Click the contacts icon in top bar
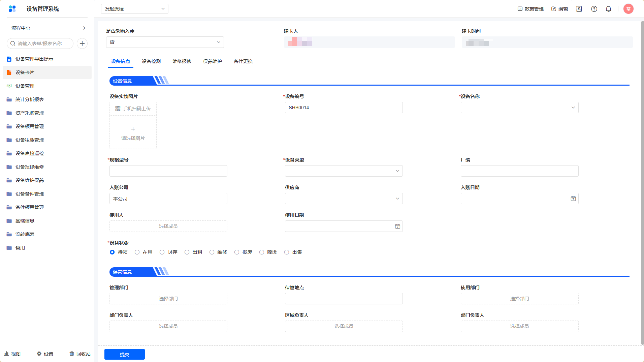Image resolution: width=644 pixels, height=362 pixels. (579, 9)
